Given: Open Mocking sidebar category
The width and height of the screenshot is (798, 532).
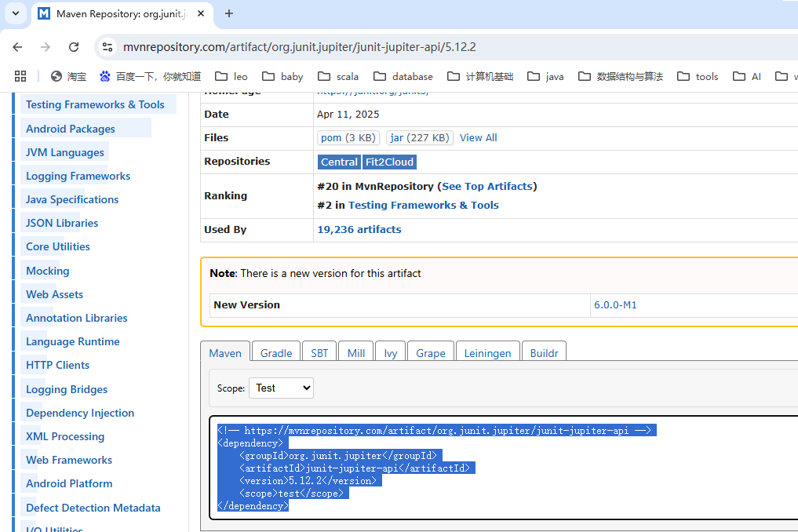Looking at the screenshot, I should (x=47, y=271).
